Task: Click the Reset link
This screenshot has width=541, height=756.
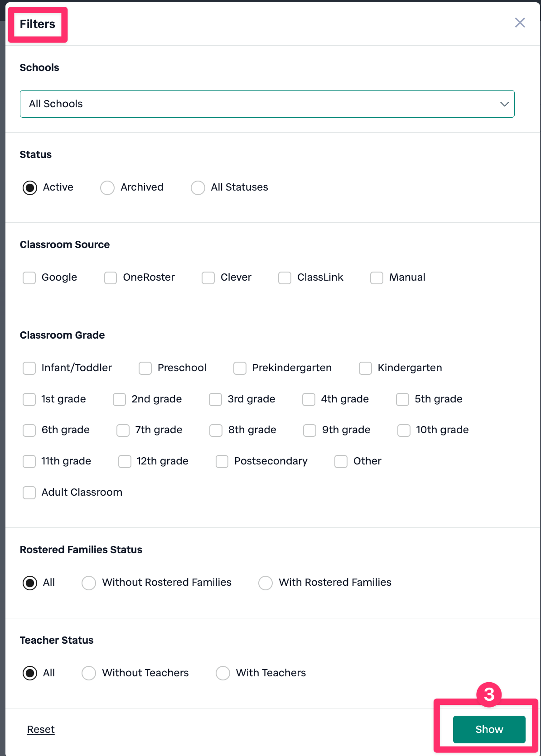Action: tap(40, 729)
